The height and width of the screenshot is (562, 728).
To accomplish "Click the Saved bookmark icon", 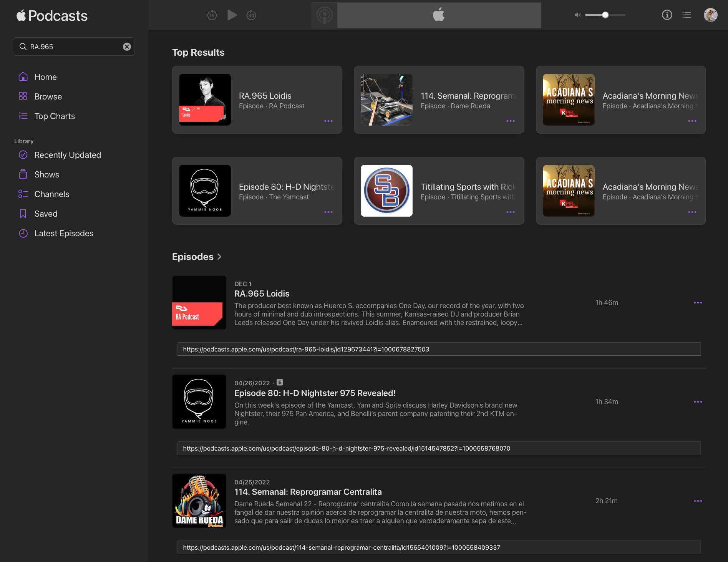I will pos(23,214).
